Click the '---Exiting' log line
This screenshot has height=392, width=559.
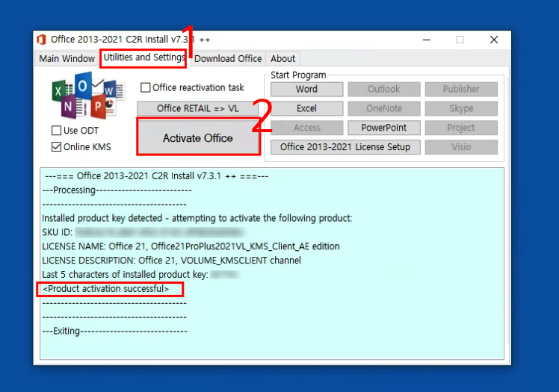[114, 331]
